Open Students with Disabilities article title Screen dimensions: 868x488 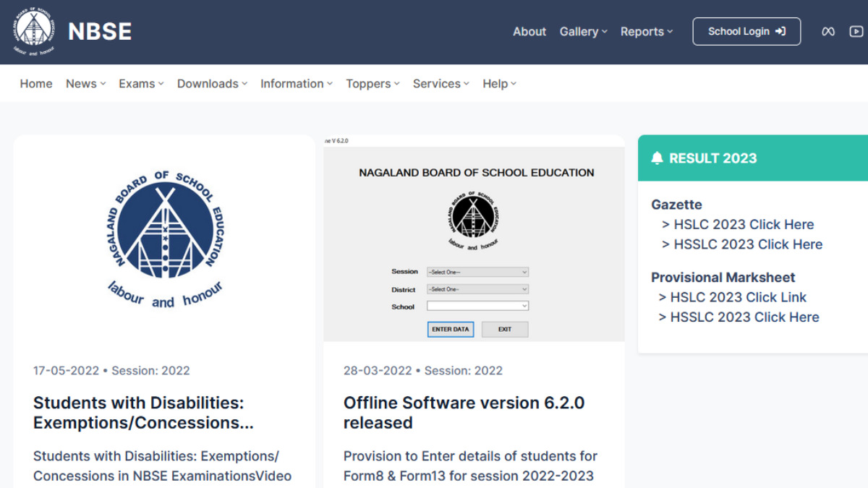(x=143, y=413)
